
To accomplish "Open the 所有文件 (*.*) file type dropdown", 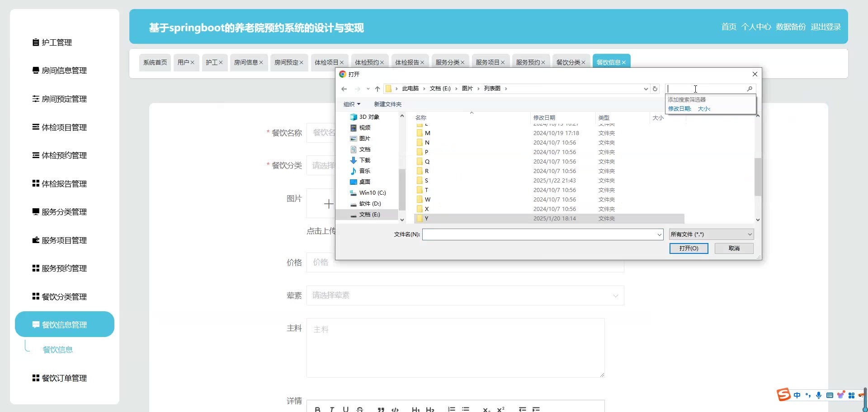I will (712, 234).
